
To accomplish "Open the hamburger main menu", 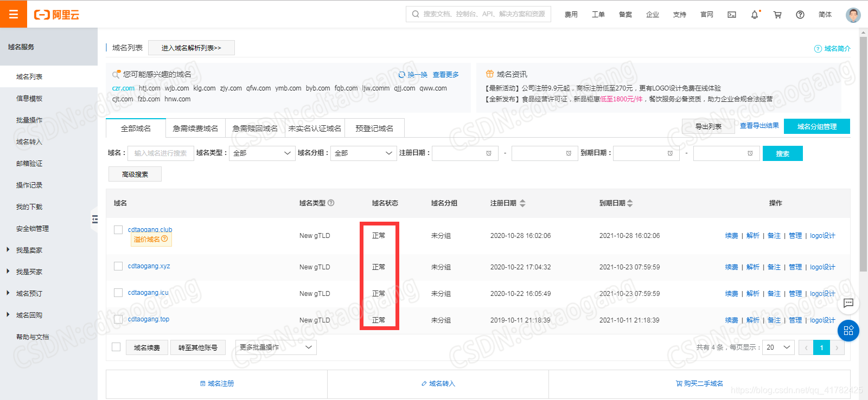I will coord(14,14).
